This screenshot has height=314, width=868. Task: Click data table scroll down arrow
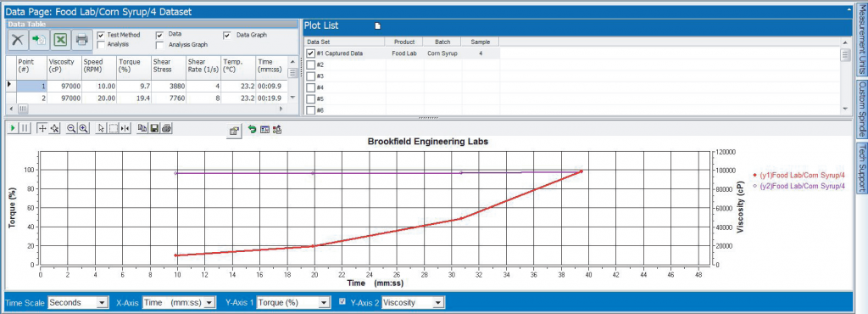[292, 98]
